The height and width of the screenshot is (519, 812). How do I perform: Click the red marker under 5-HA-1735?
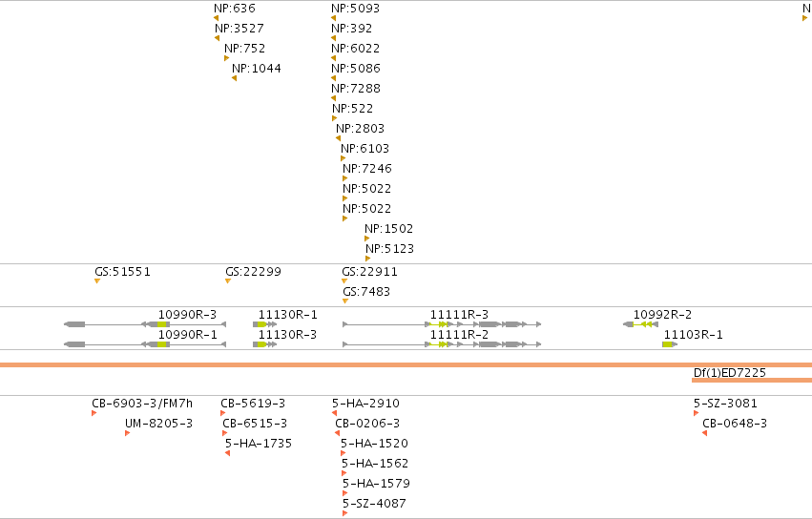[228, 453]
